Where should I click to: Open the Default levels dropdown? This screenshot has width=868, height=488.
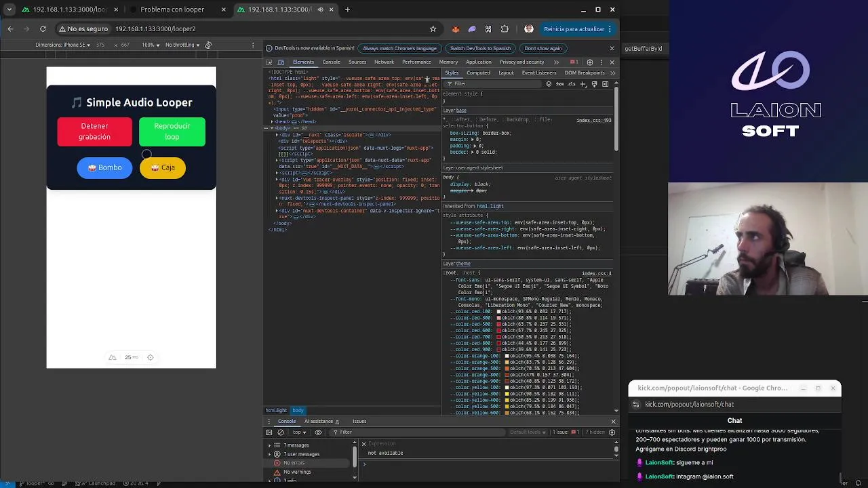(528, 432)
